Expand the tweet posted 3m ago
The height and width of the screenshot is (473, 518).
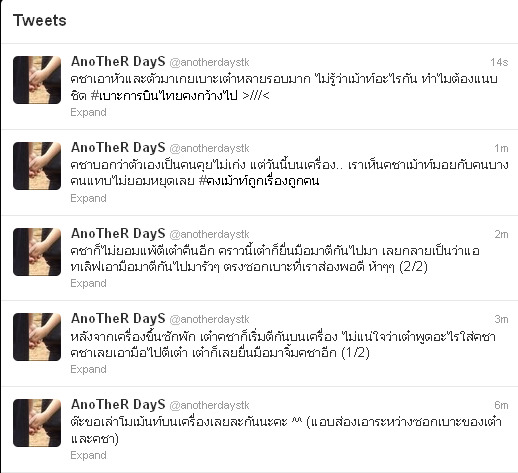[x=88, y=369]
